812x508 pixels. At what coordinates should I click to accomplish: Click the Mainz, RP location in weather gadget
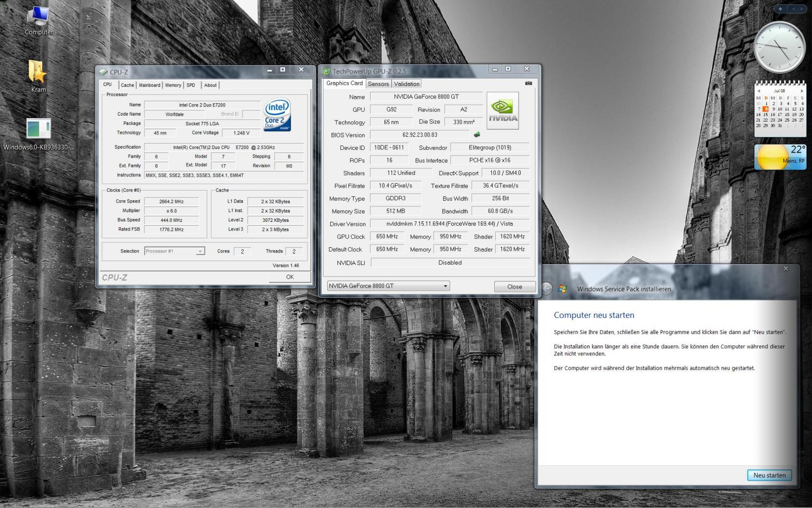click(x=794, y=161)
